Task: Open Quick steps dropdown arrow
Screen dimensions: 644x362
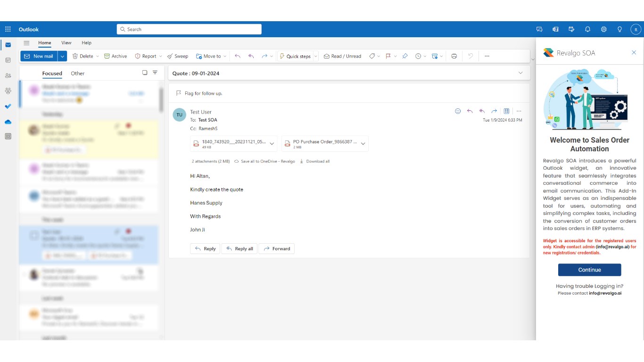Action: (x=316, y=56)
